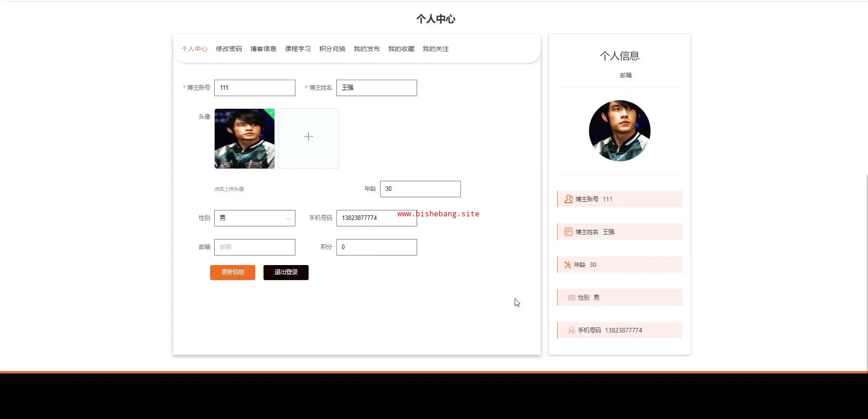Image resolution: width=868 pixels, height=419 pixels.
Task: Click the 个人中心 page title
Action: coord(436,19)
